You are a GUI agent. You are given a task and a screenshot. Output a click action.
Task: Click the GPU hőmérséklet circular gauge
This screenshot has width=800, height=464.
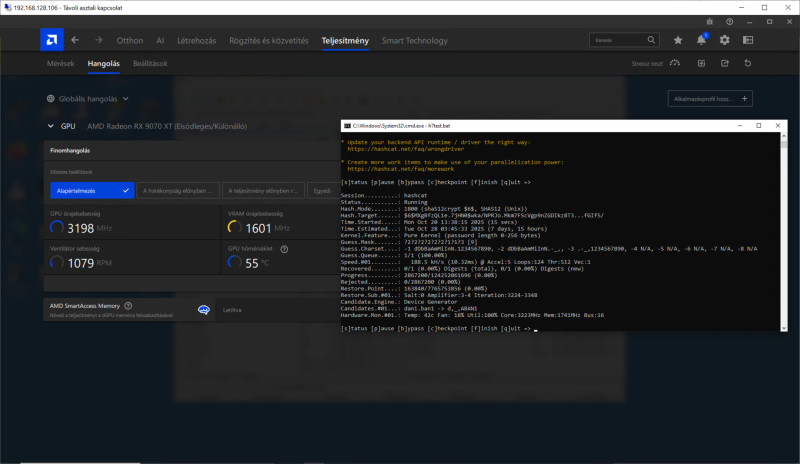click(x=235, y=262)
